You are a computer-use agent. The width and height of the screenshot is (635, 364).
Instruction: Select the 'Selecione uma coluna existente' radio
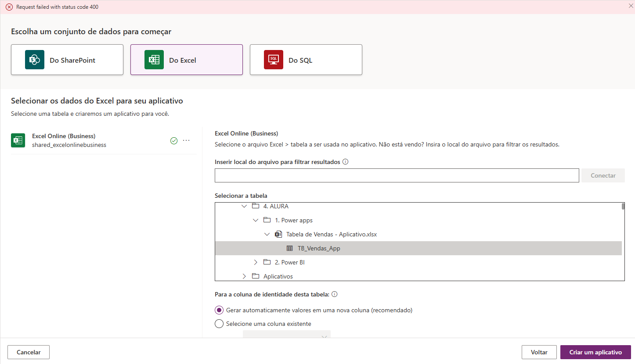point(219,324)
